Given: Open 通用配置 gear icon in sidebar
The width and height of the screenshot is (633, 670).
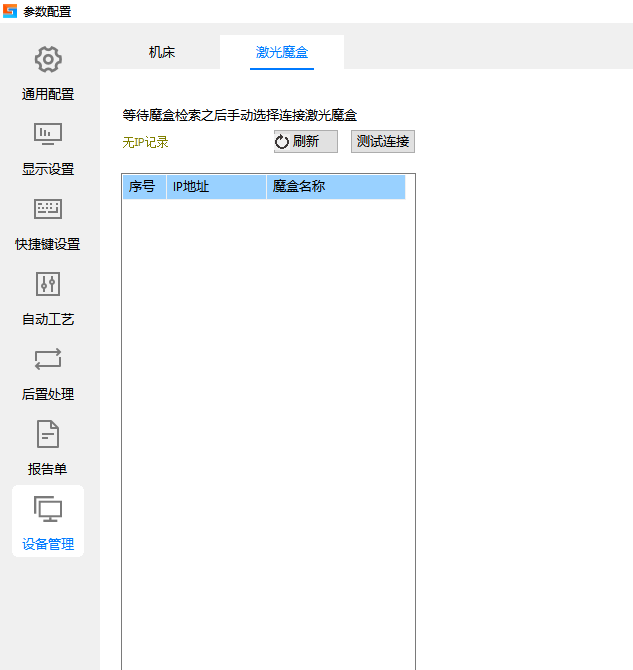Looking at the screenshot, I should pos(48,59).
